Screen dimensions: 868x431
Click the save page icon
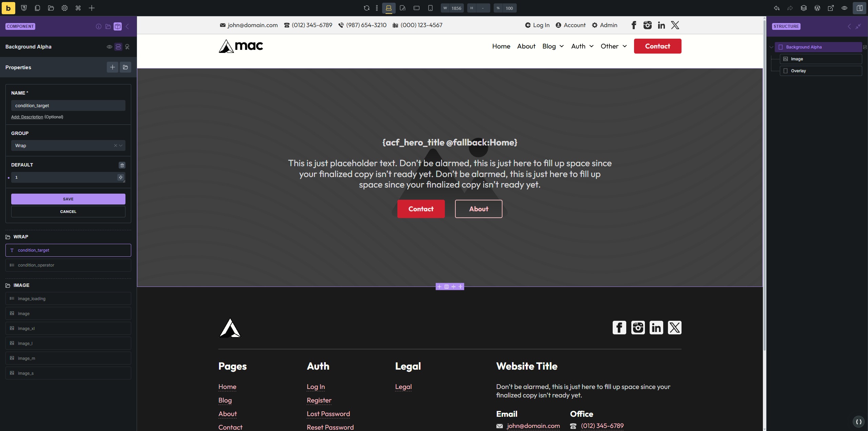click(860, 8)
